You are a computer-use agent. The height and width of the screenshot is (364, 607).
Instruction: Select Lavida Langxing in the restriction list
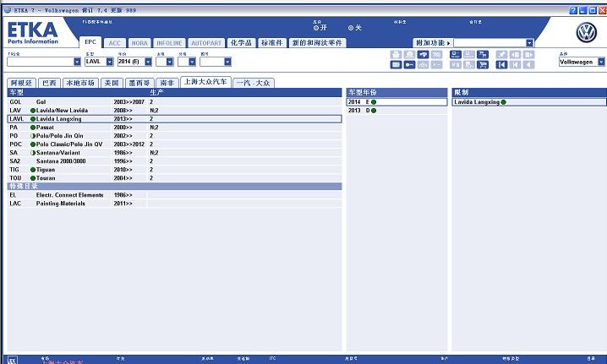[529, 102]
